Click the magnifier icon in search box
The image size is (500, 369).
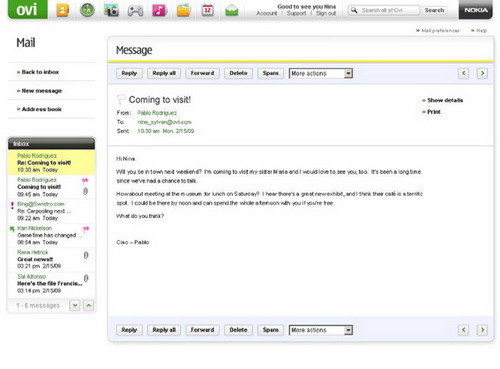[x=354, y=10]
